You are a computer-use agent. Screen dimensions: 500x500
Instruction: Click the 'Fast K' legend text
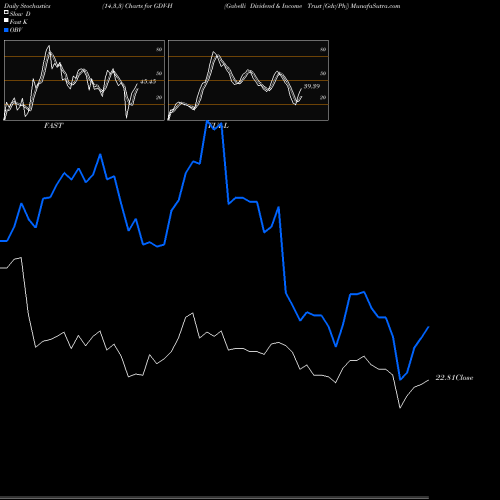[18, 22]
